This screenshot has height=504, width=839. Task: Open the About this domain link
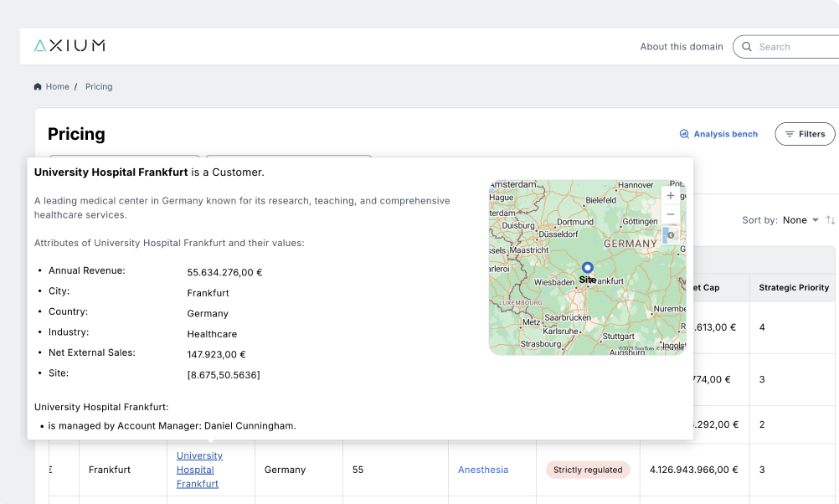point(682,47)
